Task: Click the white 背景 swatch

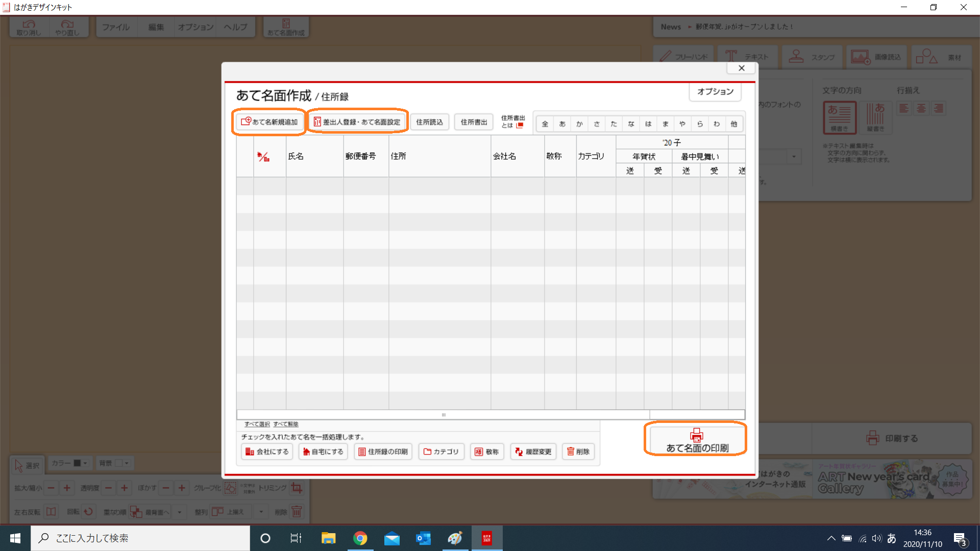Action: tap(119, 463)
